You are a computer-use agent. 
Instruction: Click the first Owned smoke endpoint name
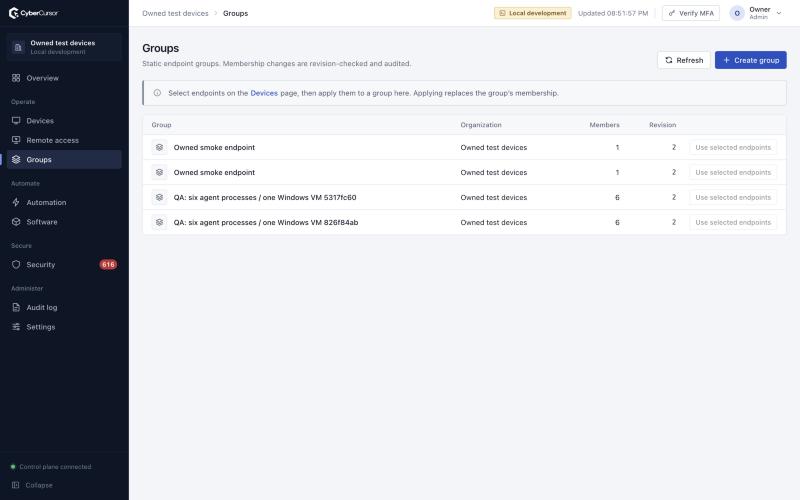point(214,147)
